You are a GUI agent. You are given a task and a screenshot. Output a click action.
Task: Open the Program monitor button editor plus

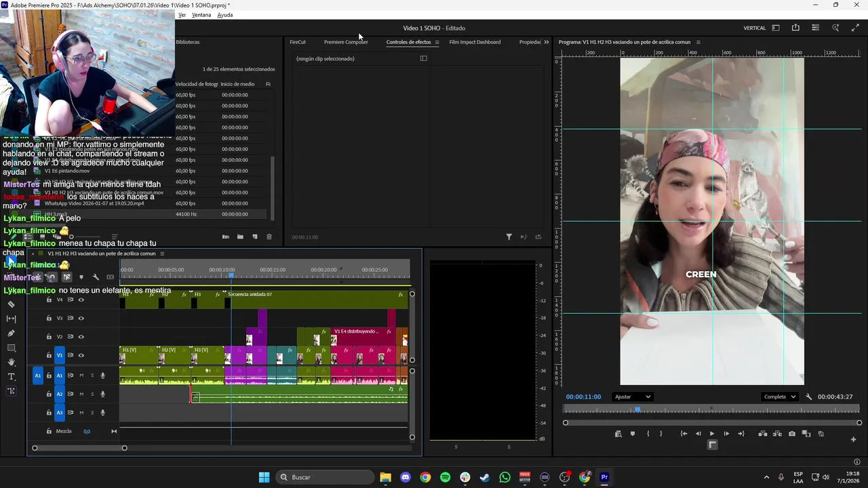853,439
